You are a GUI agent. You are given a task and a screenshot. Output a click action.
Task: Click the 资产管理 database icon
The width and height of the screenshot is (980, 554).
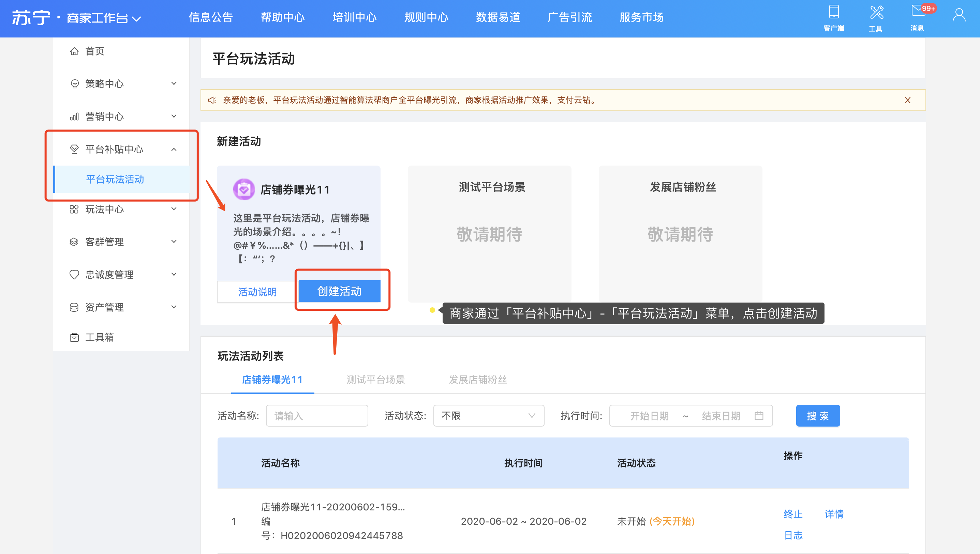tap(74, 307)
